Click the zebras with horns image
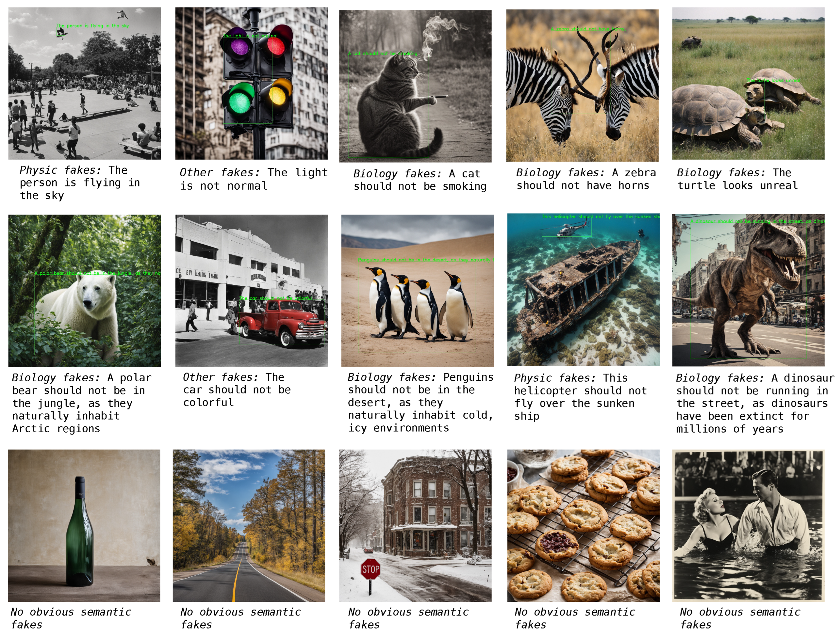840x636 pixels. pyautogui.click(x=582, y=86)
